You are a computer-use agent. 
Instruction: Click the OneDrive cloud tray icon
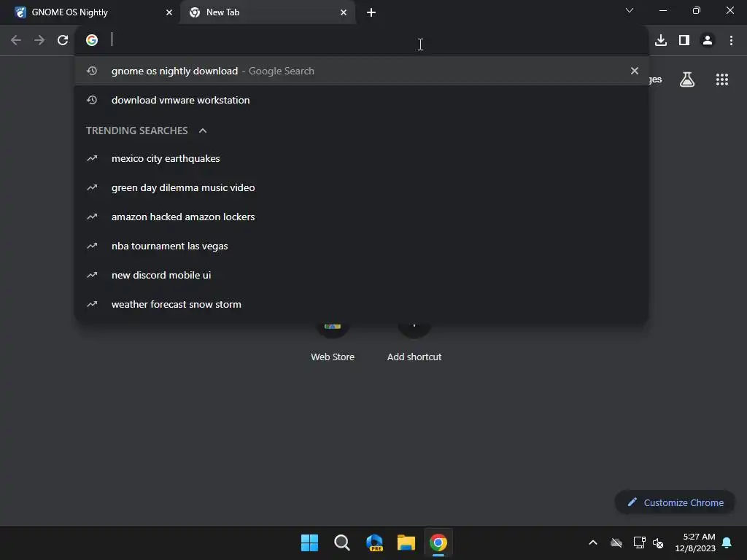616,542
